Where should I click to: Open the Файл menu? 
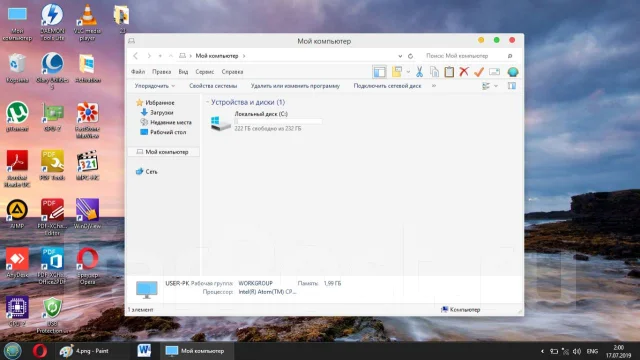(138, 72)
